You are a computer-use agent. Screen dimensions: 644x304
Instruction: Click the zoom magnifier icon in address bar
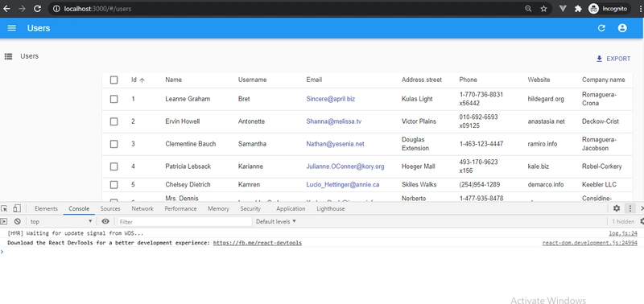point(528,9)
